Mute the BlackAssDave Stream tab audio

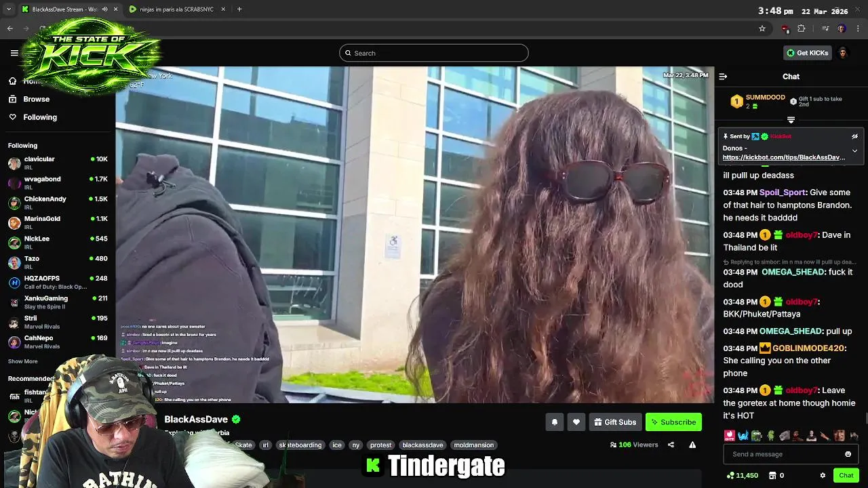coord(104,9)
